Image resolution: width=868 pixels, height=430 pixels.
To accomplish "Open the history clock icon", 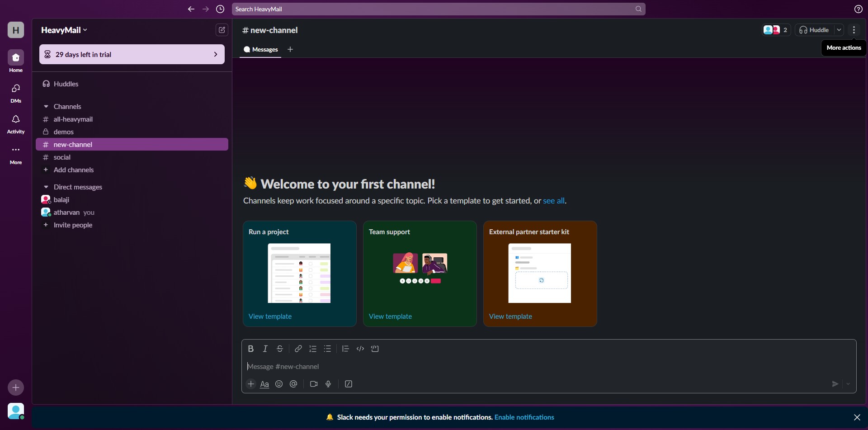I will coord(220,9).
